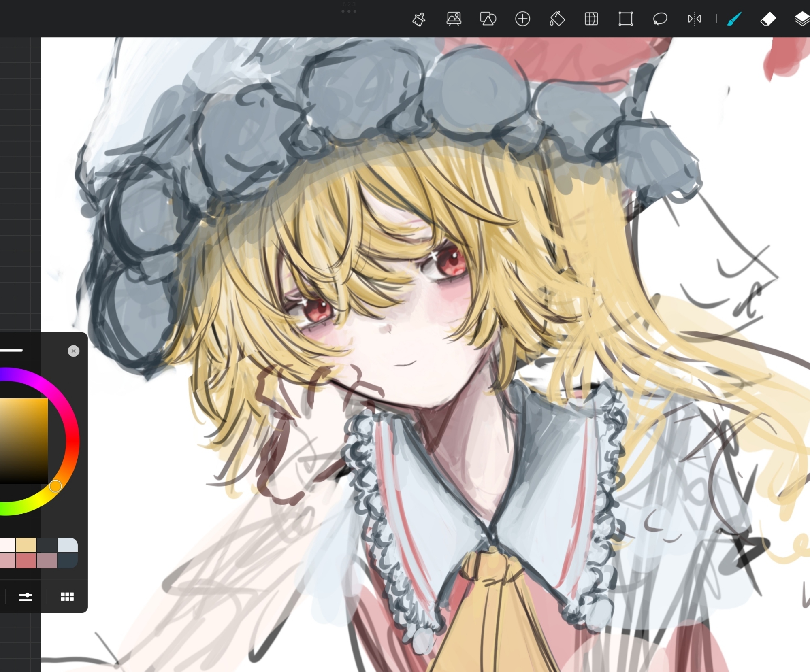Viewport: 810px width, 672px height.
Task: Toggle the Symmetry mirror tool
Action: coord(695,19)
